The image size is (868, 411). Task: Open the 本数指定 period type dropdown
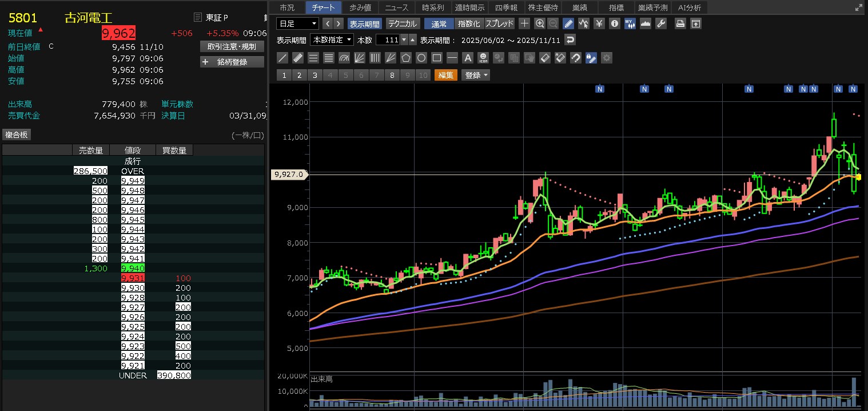coord(332,40)
